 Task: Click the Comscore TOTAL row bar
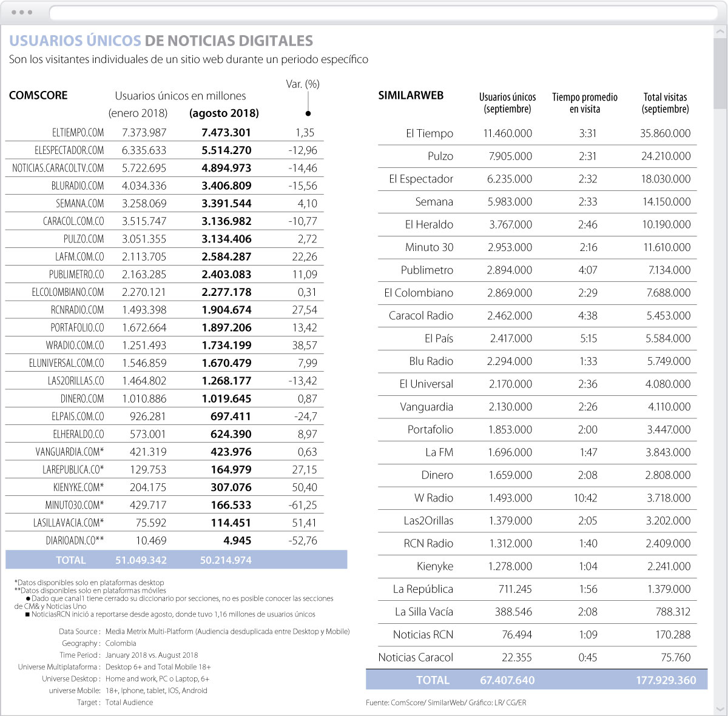tap(176, 560)
